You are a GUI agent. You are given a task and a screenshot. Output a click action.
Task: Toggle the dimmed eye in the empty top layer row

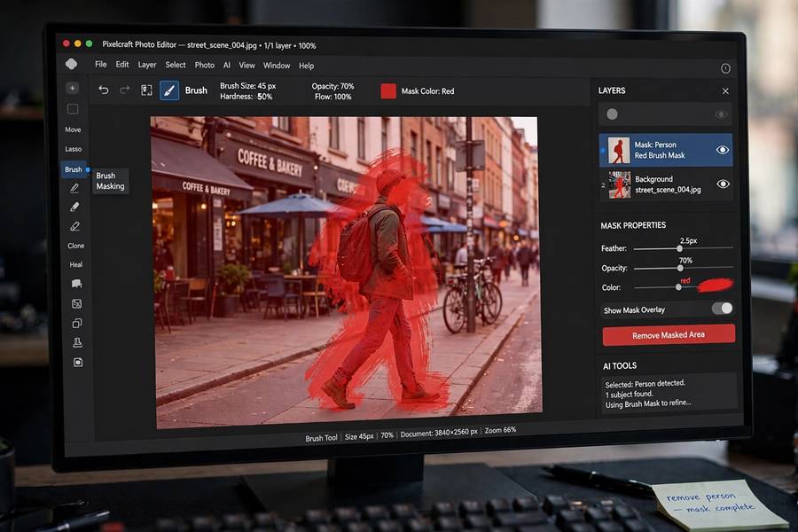coord(721,114)
